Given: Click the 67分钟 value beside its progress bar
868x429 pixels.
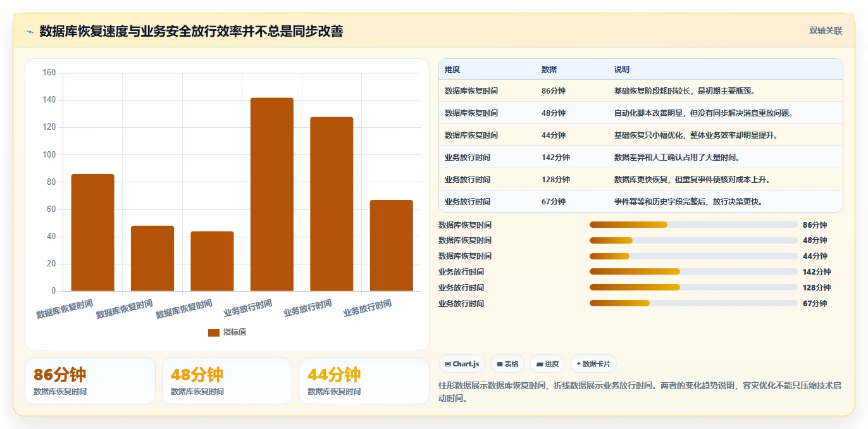Looking at the screenshot, I should point(815,304).
